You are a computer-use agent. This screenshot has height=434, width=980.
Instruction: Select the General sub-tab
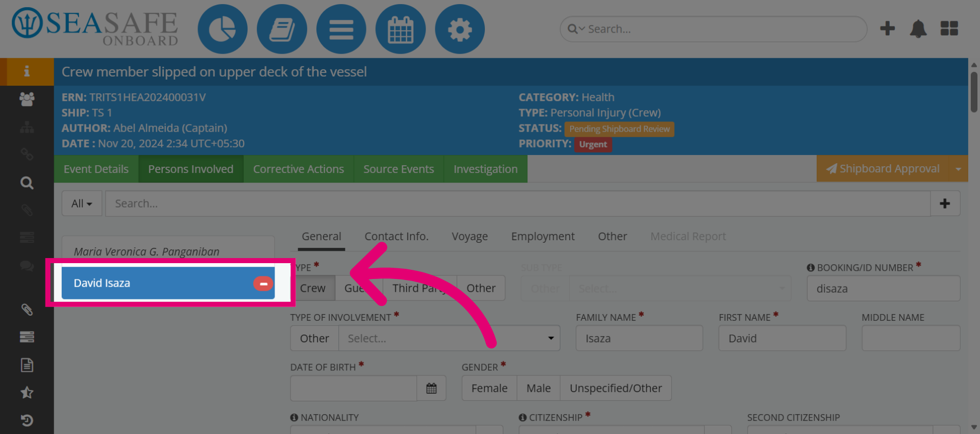(x=321, y=237)
